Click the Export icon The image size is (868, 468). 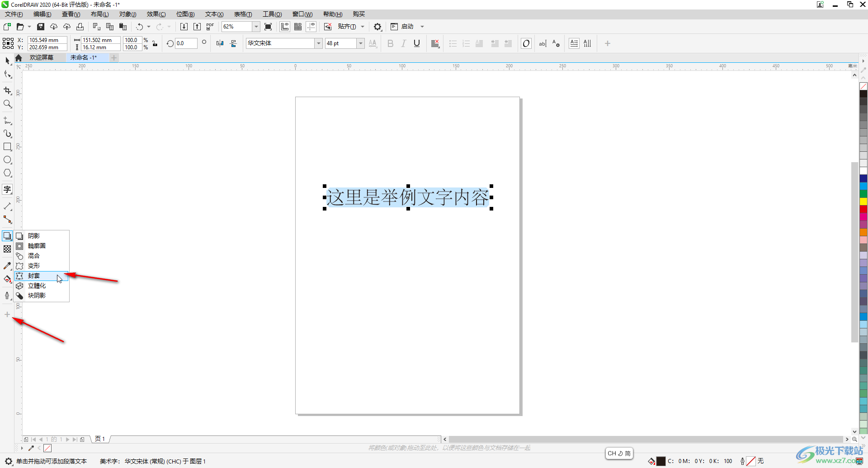pyautogui.click(x=197, y=27)
